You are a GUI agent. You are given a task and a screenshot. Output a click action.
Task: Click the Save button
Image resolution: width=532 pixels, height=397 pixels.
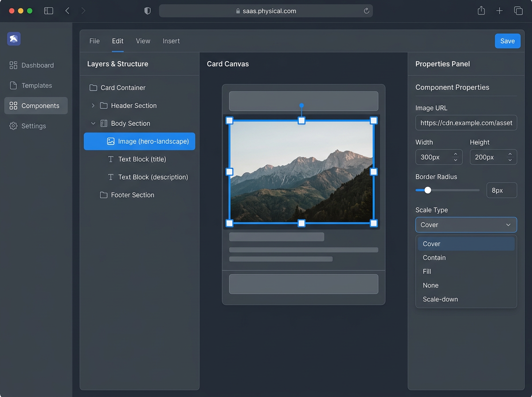[x=508, y=41]
